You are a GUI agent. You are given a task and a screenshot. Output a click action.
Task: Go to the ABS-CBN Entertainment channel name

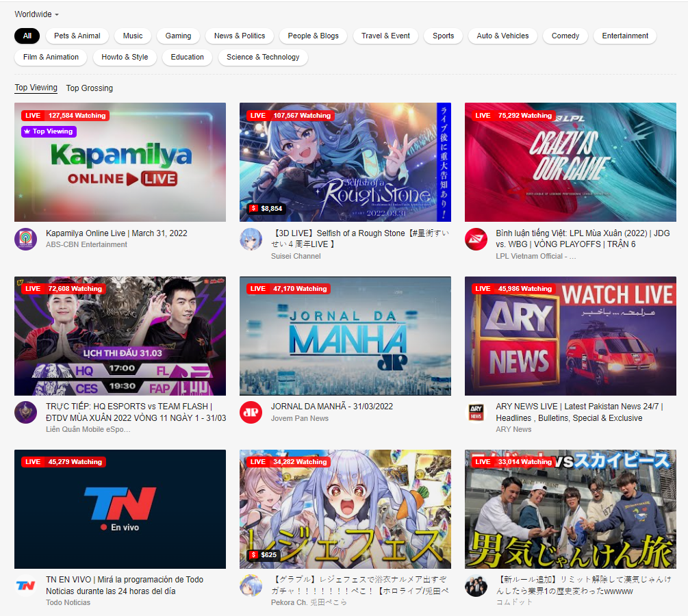(86, 245)
